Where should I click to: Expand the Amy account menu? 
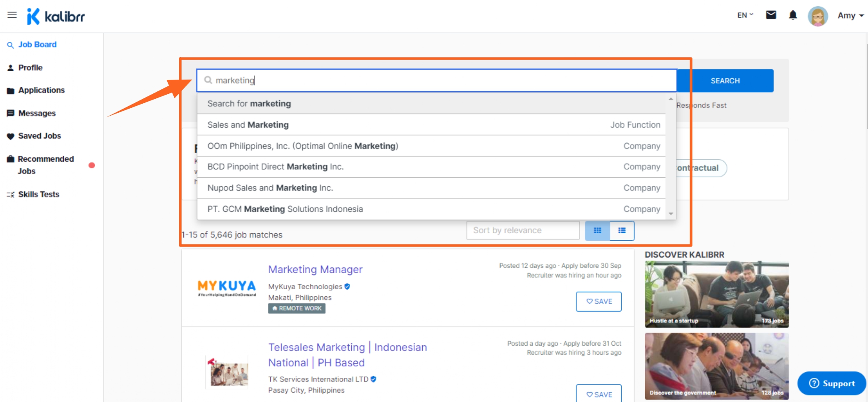tap(851, 16)
